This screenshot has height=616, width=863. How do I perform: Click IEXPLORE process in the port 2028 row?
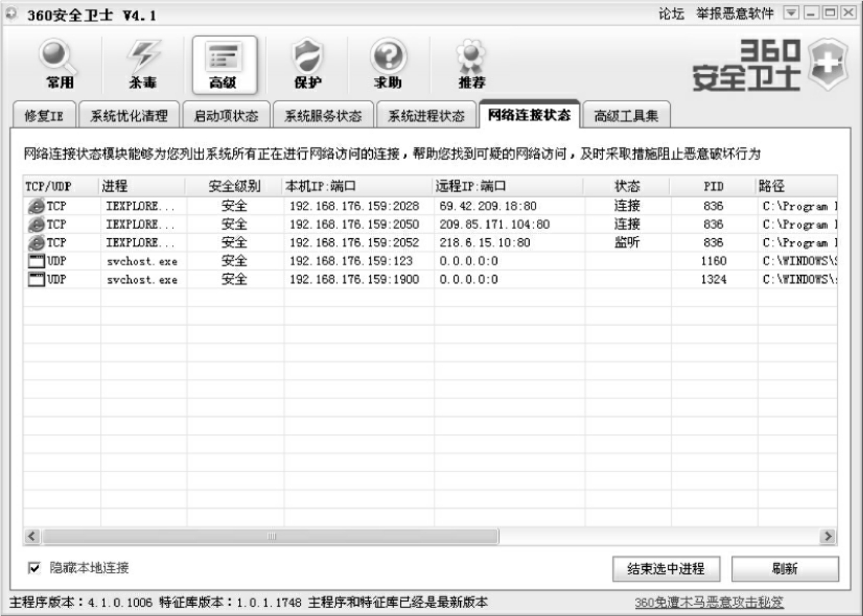(x=140, y=206)
